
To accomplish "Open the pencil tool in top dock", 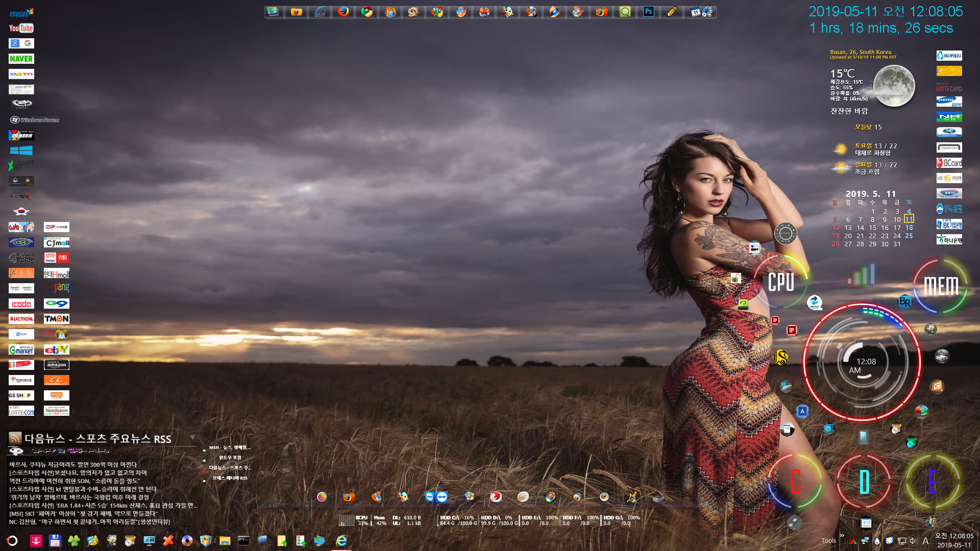I will click(x=672, y=12).
